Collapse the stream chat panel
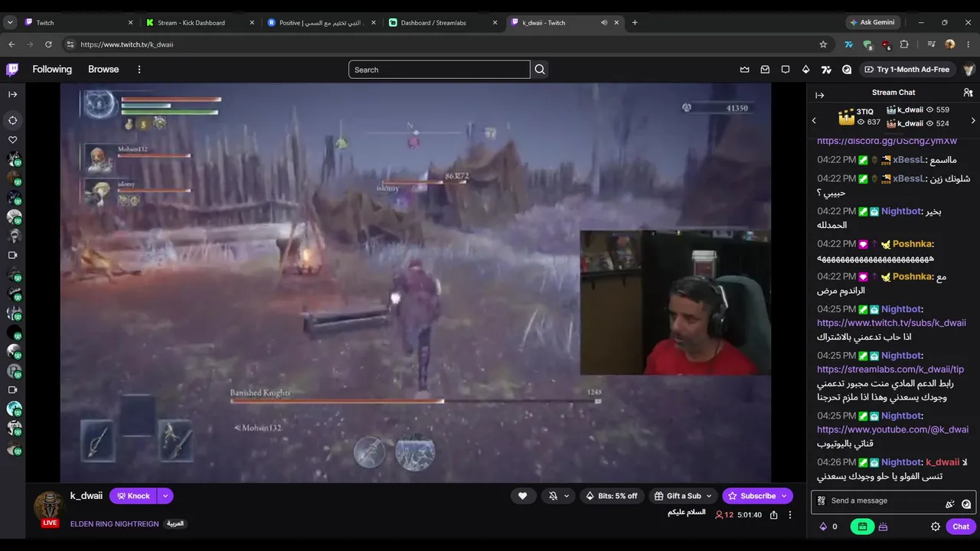This screenshot has height=551, width=980. (820, 95)
